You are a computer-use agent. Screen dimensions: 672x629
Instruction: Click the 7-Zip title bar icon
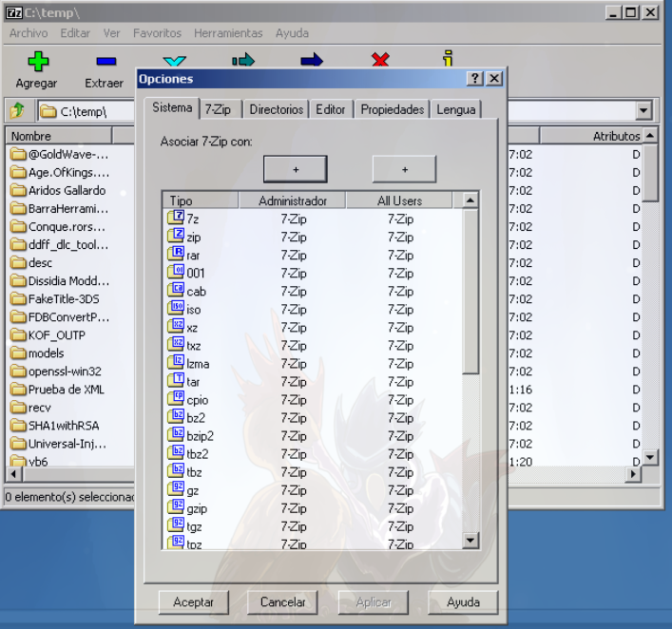(x=14, y=13)
